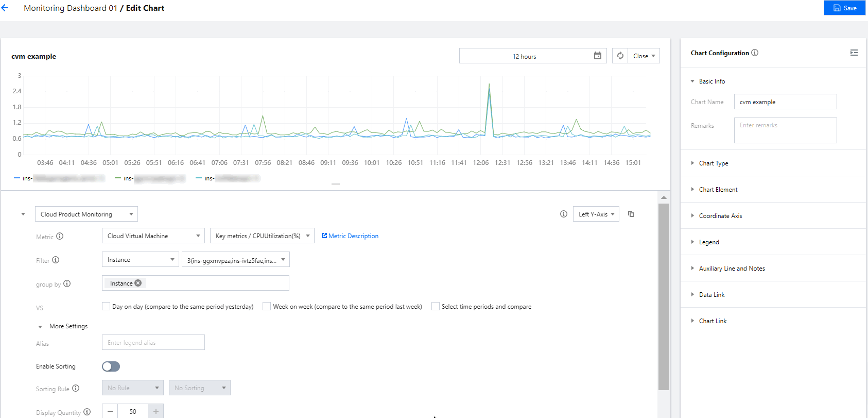The image size is (868, 418).
Task: Click the vertical scrollbar thumb
Action: pos(664,296)
